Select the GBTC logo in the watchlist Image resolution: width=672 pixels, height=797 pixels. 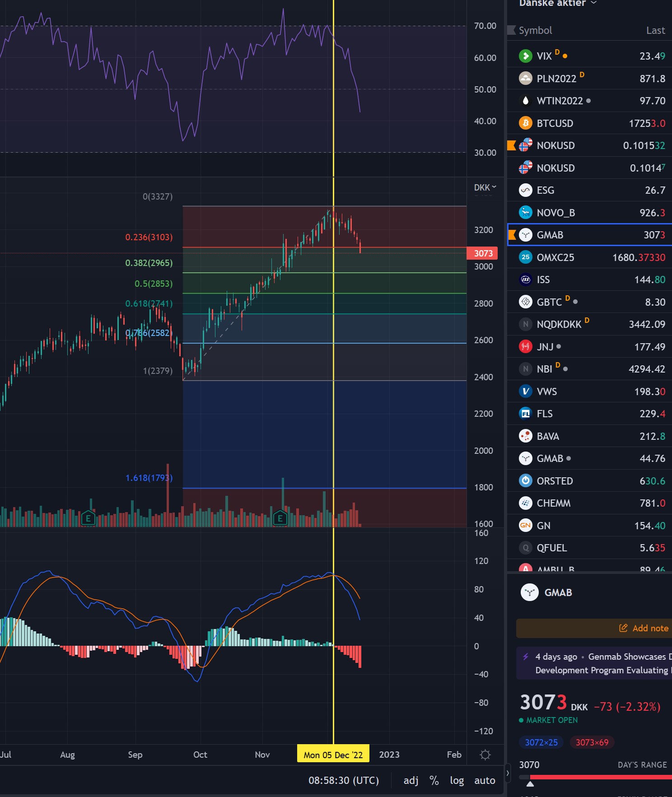pos(525,302)
